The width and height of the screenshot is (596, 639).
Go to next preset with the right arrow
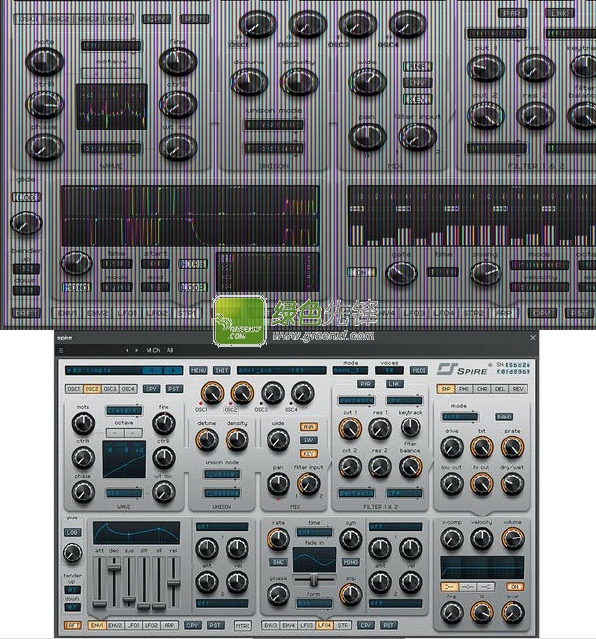136,350
